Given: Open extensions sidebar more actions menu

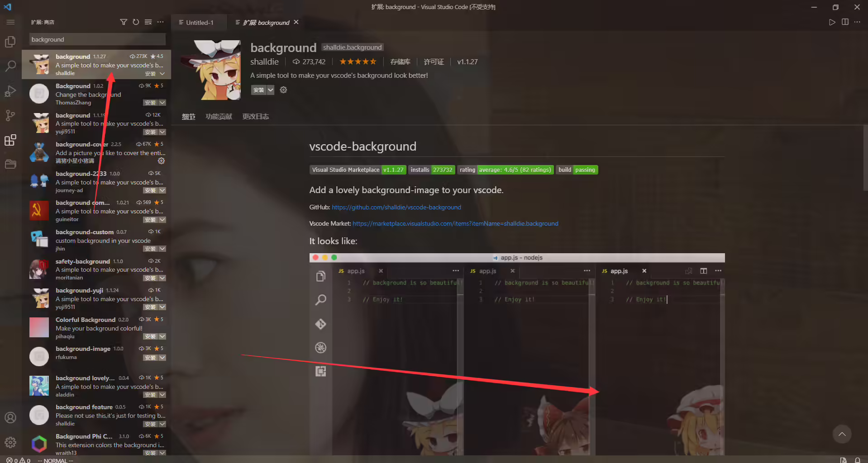Looking at the screenshot, I should (x=161, y=22).
